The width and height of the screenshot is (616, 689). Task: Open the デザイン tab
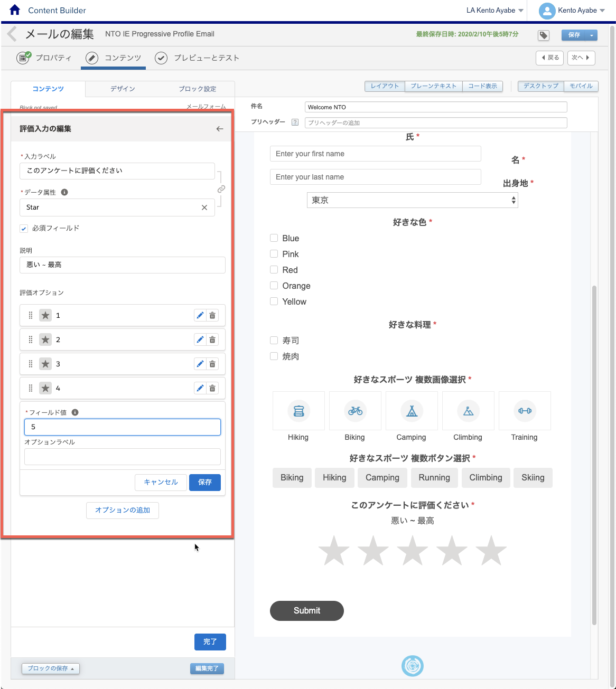tap(123, 89)
